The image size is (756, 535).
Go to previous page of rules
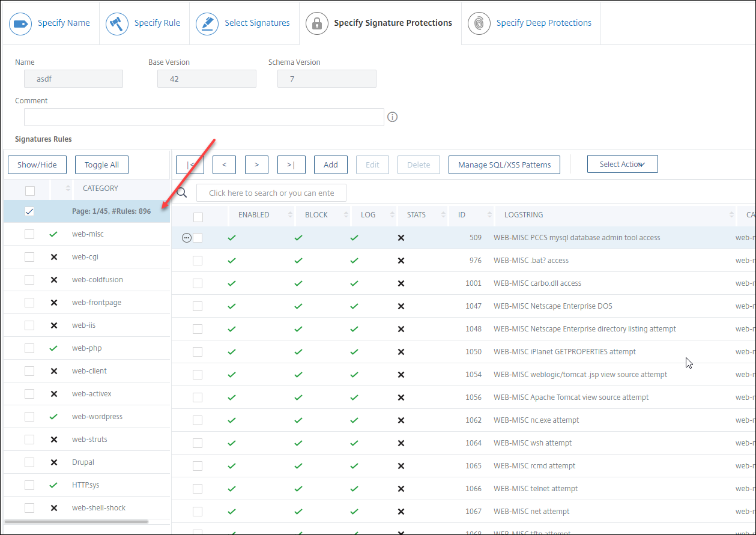(224, 165)
